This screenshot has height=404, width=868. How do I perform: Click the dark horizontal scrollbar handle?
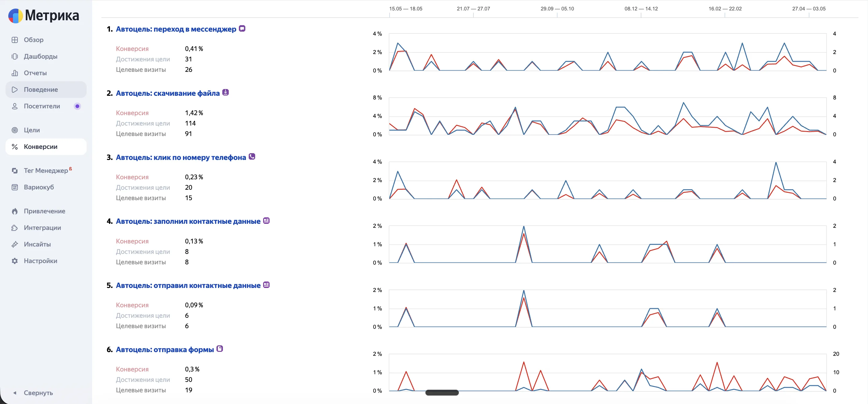click(x=442, y=393)
